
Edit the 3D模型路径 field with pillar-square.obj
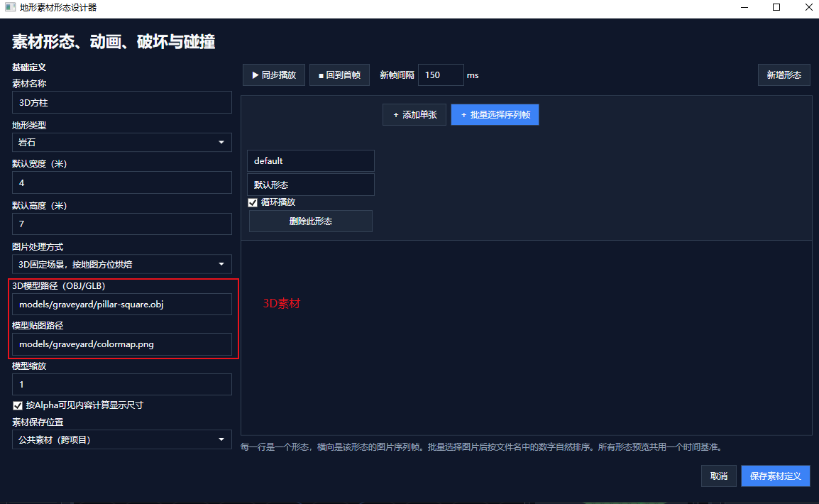click(121, 304)
